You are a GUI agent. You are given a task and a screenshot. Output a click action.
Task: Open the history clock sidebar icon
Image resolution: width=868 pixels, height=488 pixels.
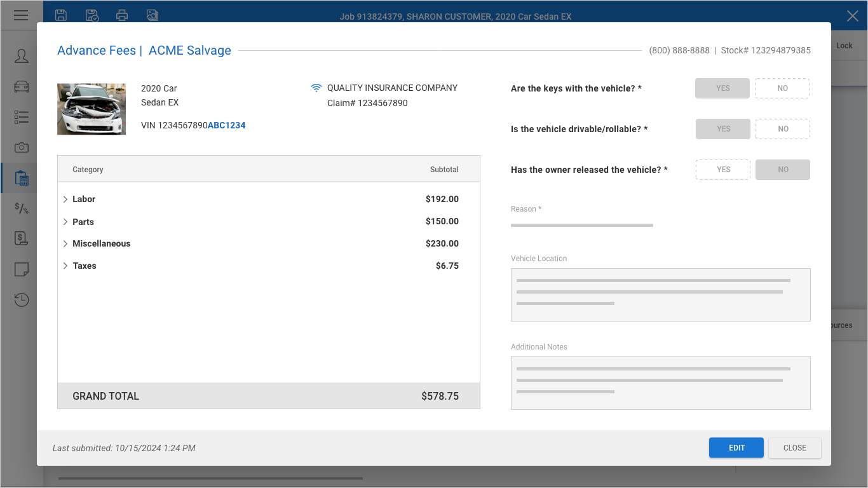point(22,300)
